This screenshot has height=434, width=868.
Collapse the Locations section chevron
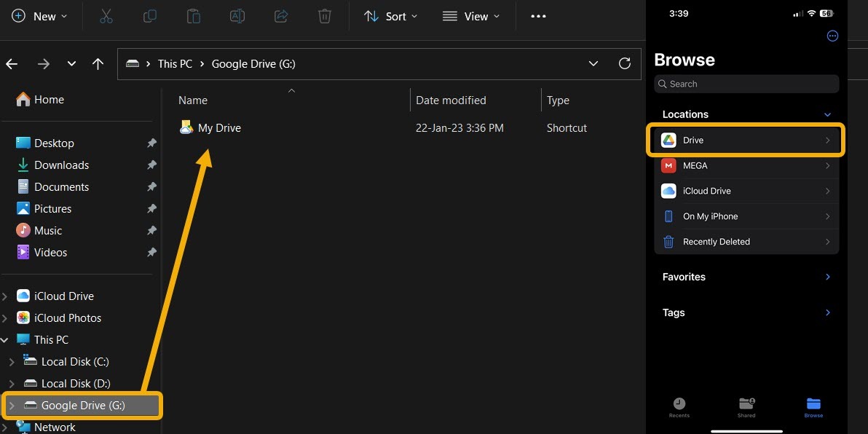pyautogui.click(x=827, y=114)
